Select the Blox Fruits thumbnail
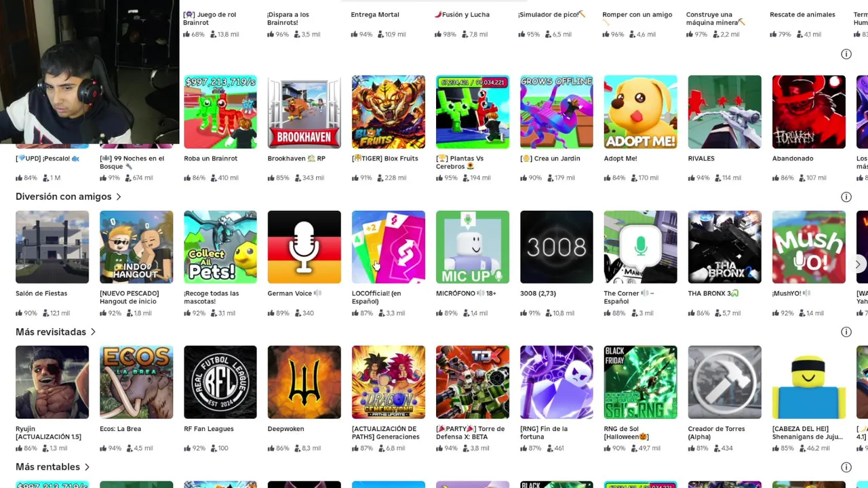The height and width of the screenshot is (488, 868). pos(389,112)
